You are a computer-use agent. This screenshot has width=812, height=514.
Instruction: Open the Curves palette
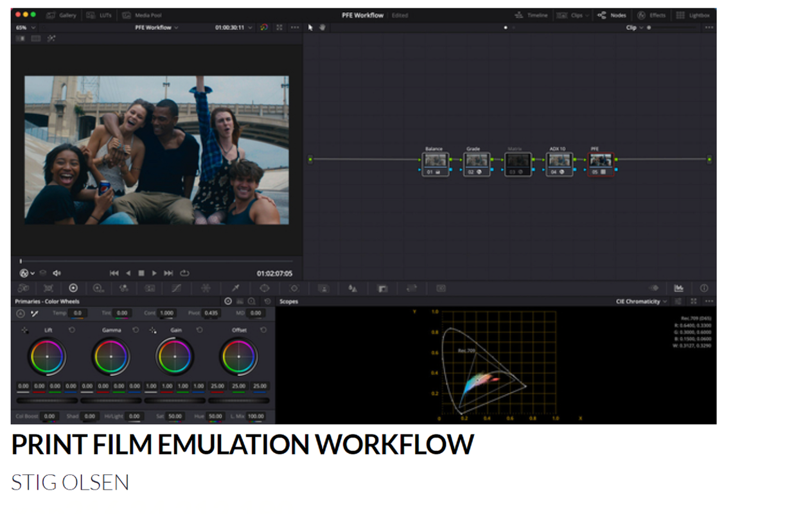[176, 288]
